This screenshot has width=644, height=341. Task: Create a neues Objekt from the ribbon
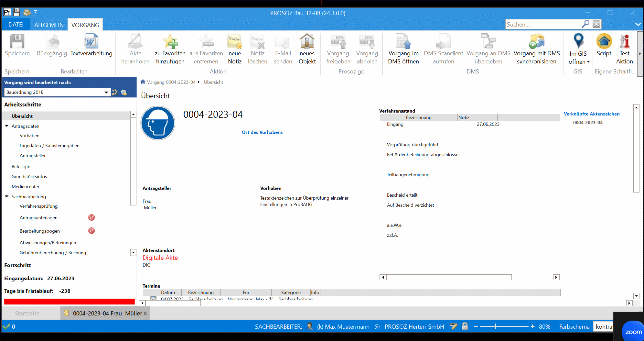307,49
